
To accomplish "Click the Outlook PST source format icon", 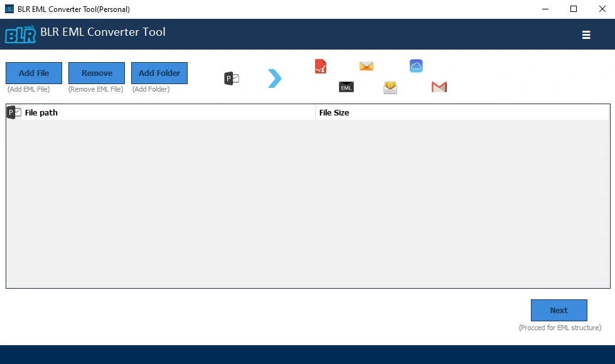I will tap(231, 78).
